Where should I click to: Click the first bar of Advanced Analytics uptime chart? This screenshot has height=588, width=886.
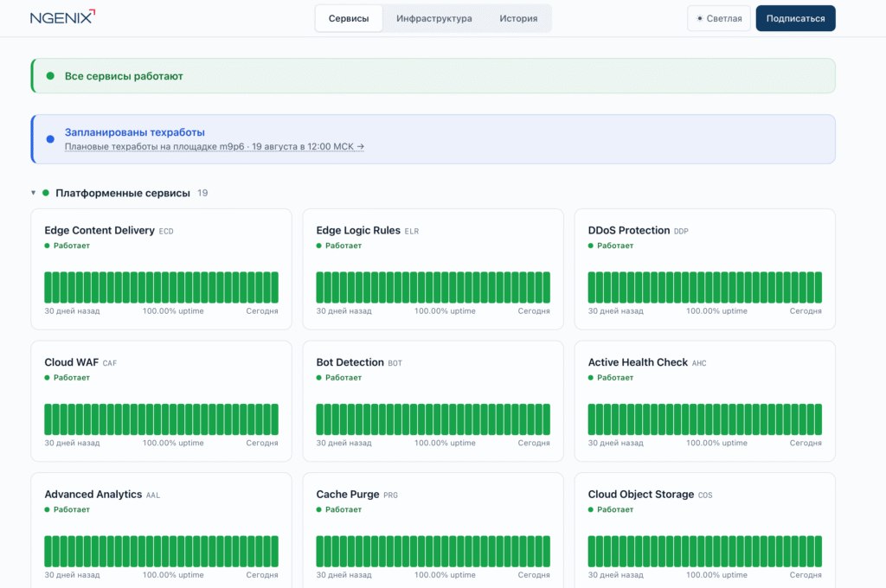coord(48,552)
